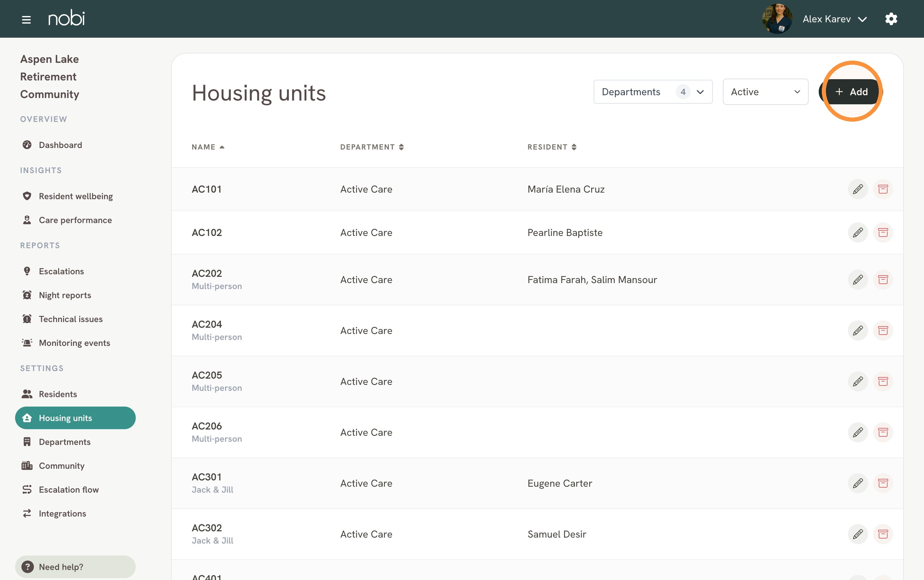
Task: Click the AC301 unit name
Action: pos(206,477)
